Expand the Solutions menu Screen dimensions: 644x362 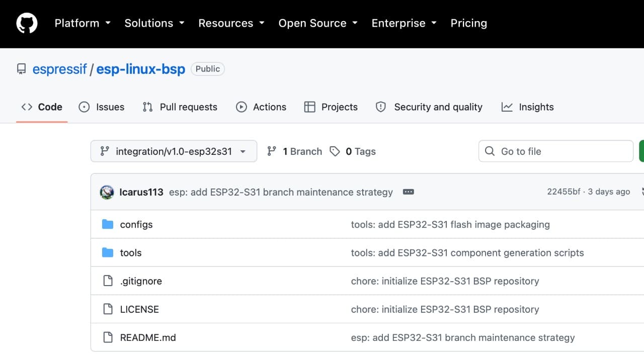(154, 23)
